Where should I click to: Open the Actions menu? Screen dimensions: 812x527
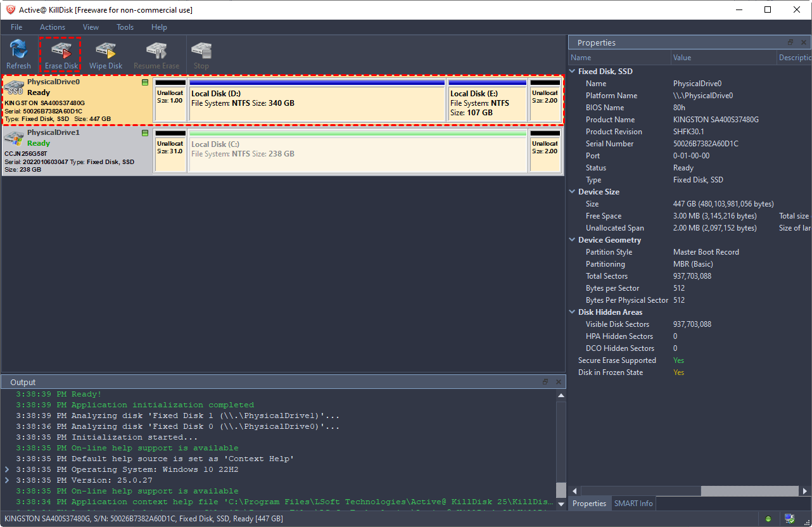[53, 27]
